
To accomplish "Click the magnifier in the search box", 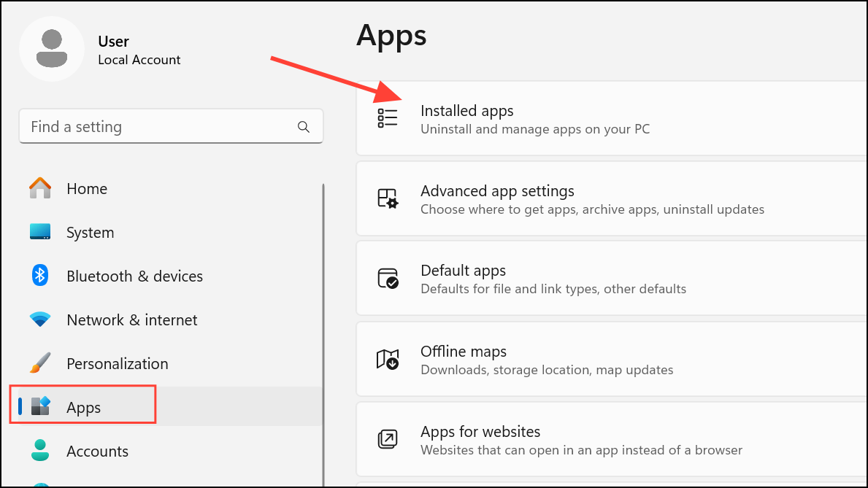I will coord(304,126).
